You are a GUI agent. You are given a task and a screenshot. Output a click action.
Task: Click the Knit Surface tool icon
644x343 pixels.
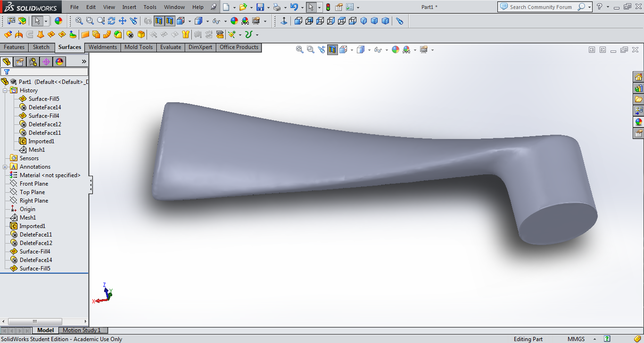pyautogui.click(x=187, y=34)
